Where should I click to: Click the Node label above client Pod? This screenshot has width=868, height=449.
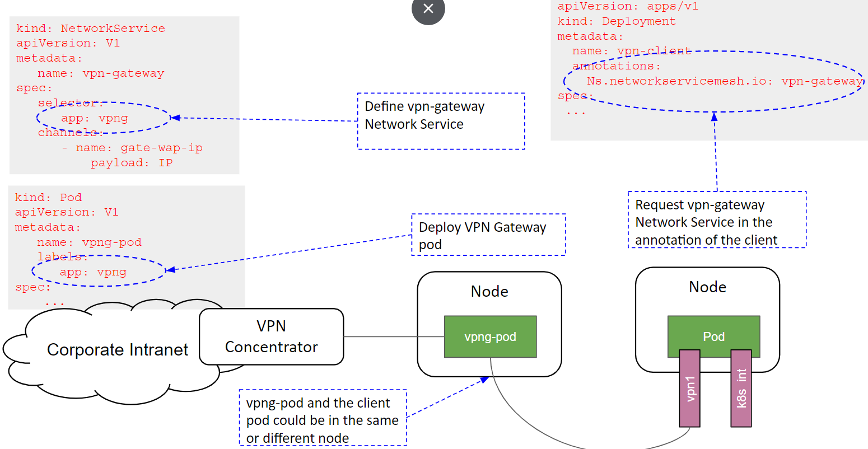coord(707,287)
